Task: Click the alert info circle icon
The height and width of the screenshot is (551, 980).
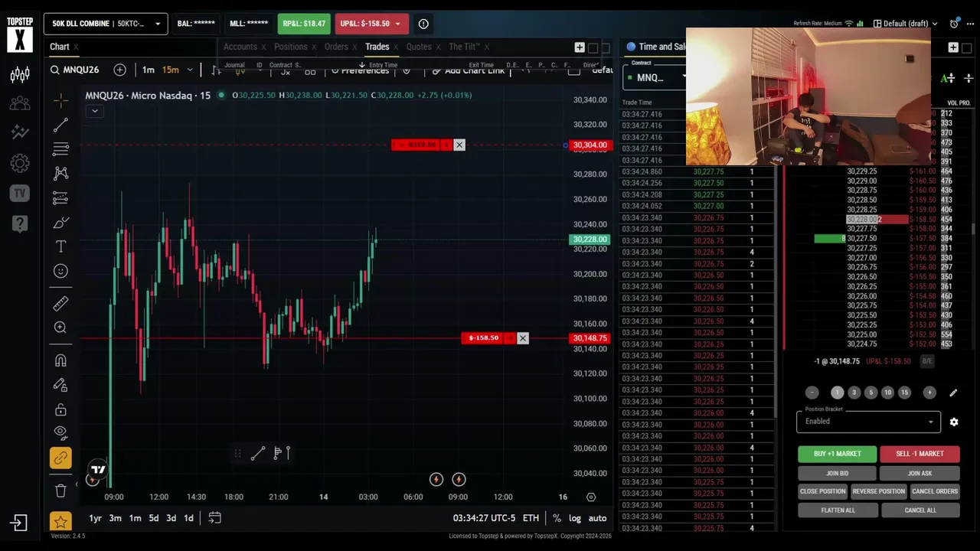Action: pos(423,24)
